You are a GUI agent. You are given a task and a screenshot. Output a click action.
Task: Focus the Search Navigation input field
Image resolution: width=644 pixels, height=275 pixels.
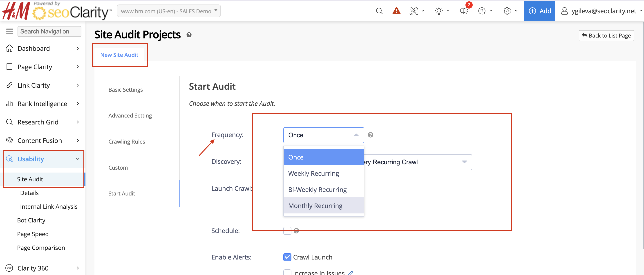tap(49, 31)
